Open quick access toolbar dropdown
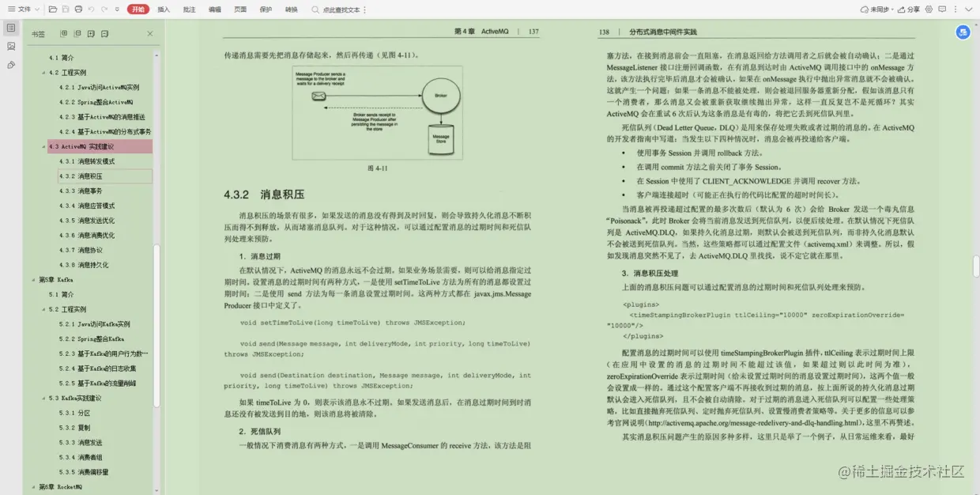Image resolution: width=980 pixels, height=495 pixels. pyautogui.click(x=117, y=9)
